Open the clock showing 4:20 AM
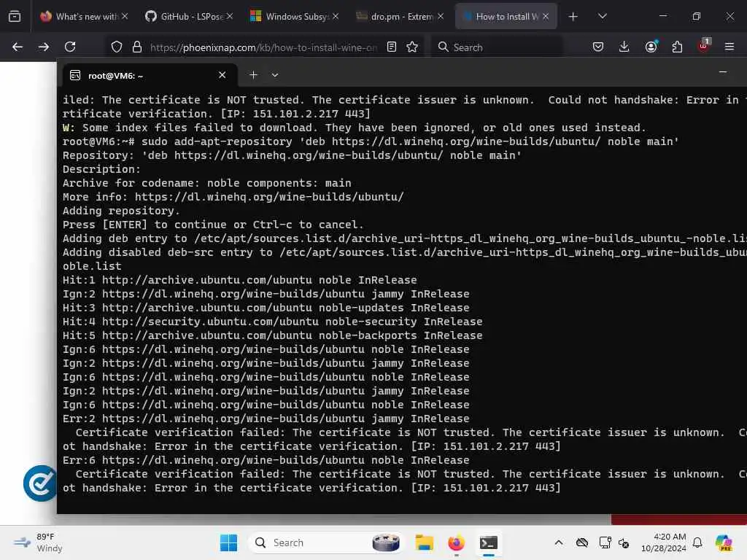This screenshot has width=747, height=560. pos(664,542)
